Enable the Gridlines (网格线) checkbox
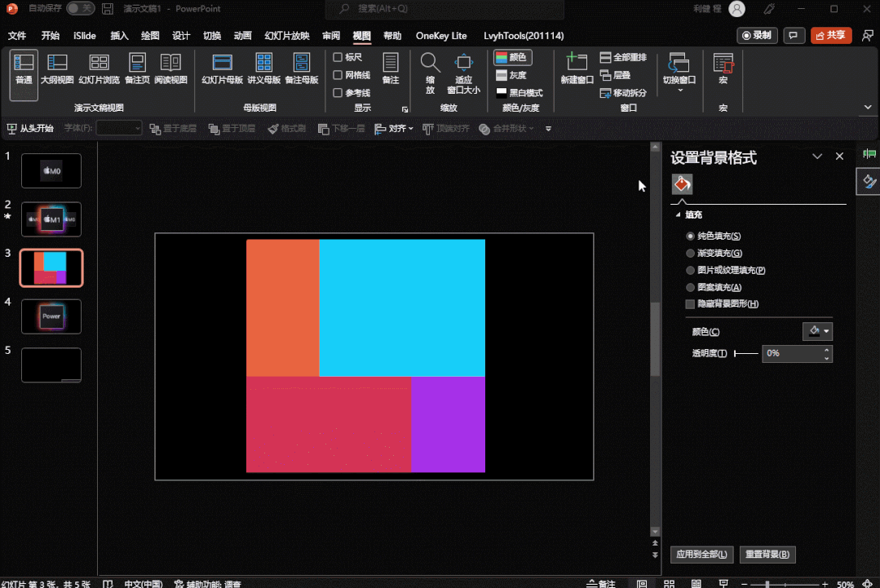The width and height of the screenshot is (880, 588). point(338,75)
